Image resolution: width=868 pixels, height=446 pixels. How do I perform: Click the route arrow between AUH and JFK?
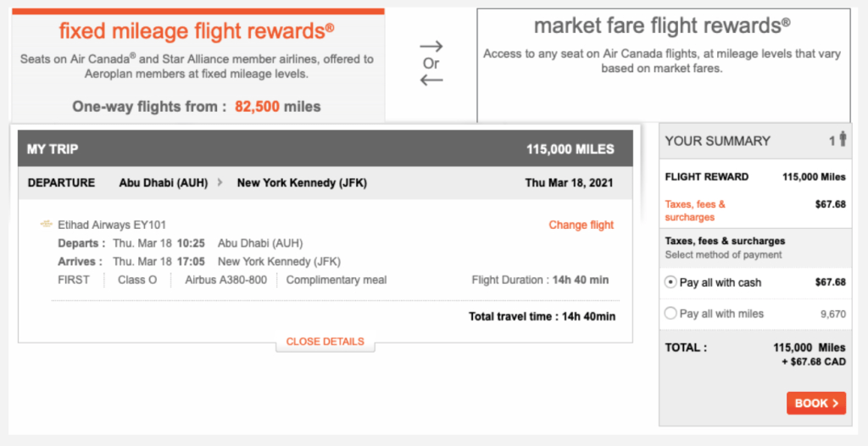tap(221, 182)
